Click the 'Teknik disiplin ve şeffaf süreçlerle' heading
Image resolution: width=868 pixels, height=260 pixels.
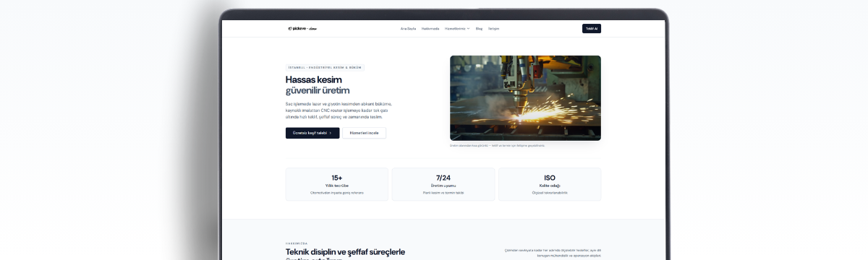[x=345, y=253]
